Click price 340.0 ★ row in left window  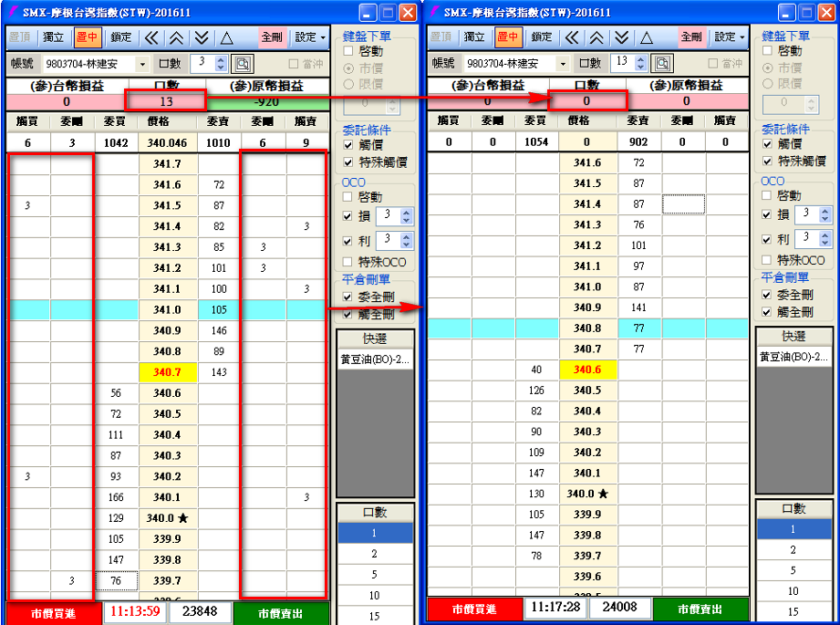[168, 518]
